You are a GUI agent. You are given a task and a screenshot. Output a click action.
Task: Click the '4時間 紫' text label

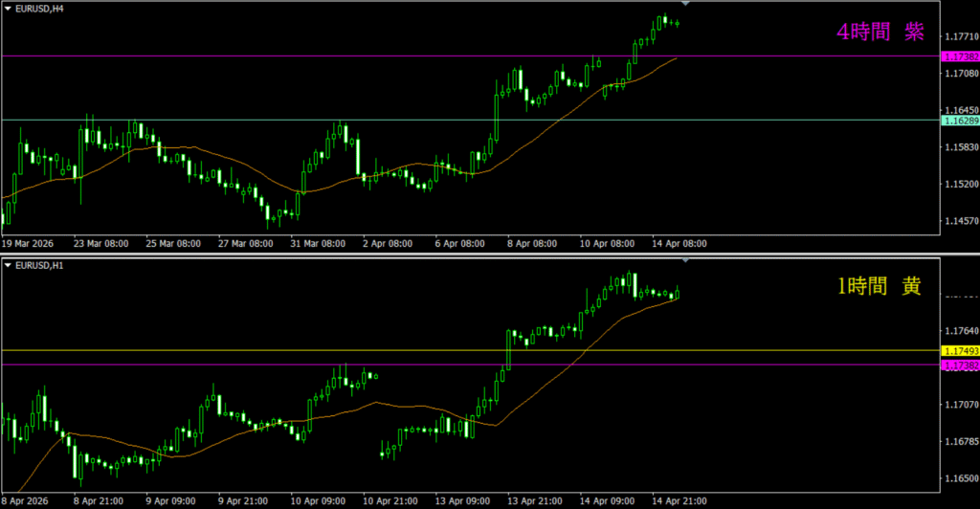880,33
